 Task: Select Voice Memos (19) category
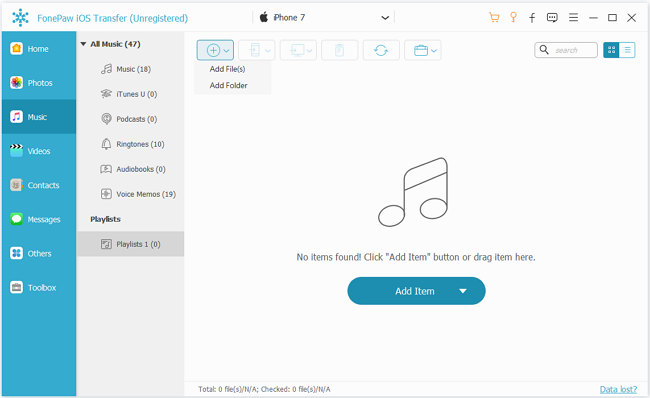pos(130,194)
